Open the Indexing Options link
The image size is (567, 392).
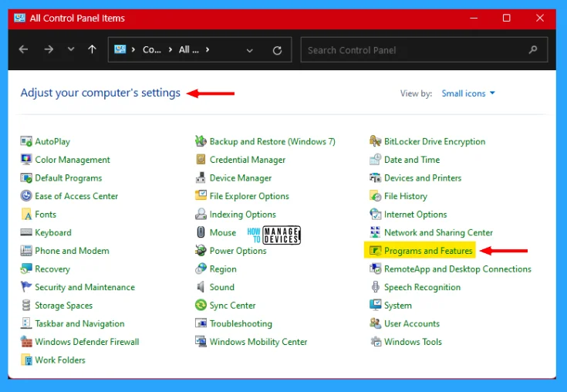tap(243, 214)
